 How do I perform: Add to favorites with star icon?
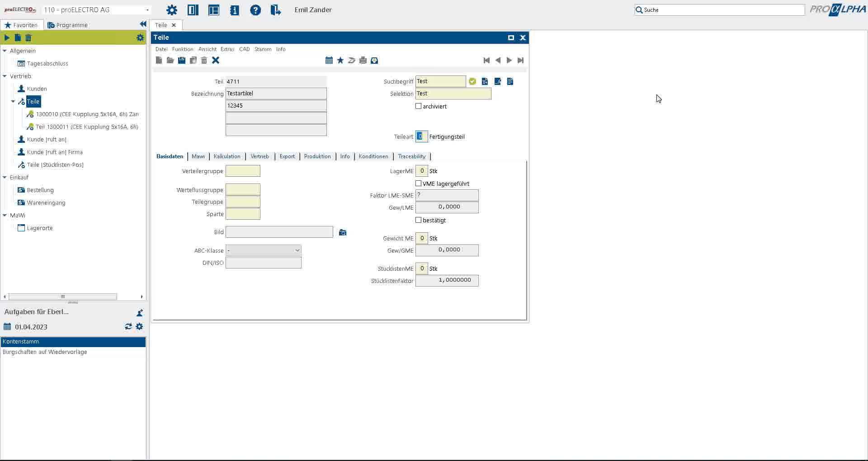pyautogui.click(x=340, y=60)
